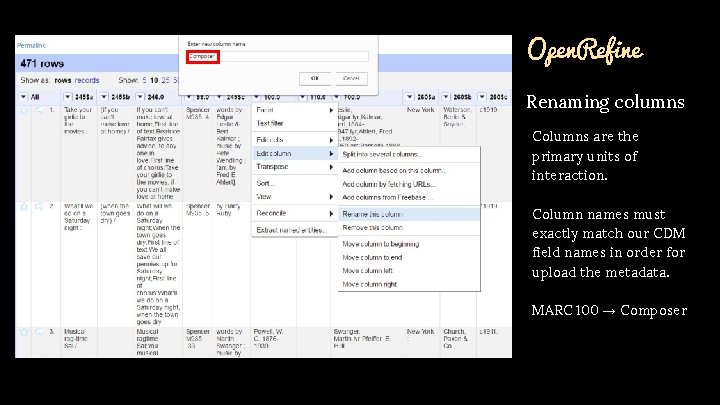
Task: Expand the View submenu
Action: click(x=294, y=197)
